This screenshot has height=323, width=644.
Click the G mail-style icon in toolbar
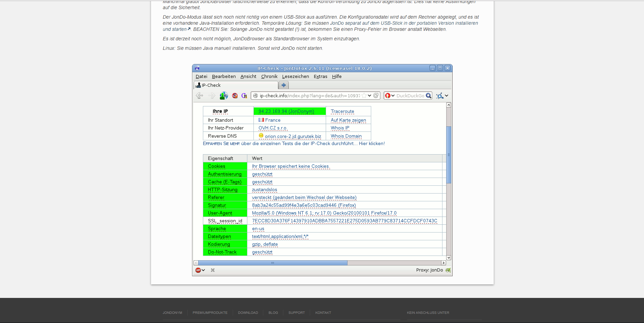tap(244, 96)
